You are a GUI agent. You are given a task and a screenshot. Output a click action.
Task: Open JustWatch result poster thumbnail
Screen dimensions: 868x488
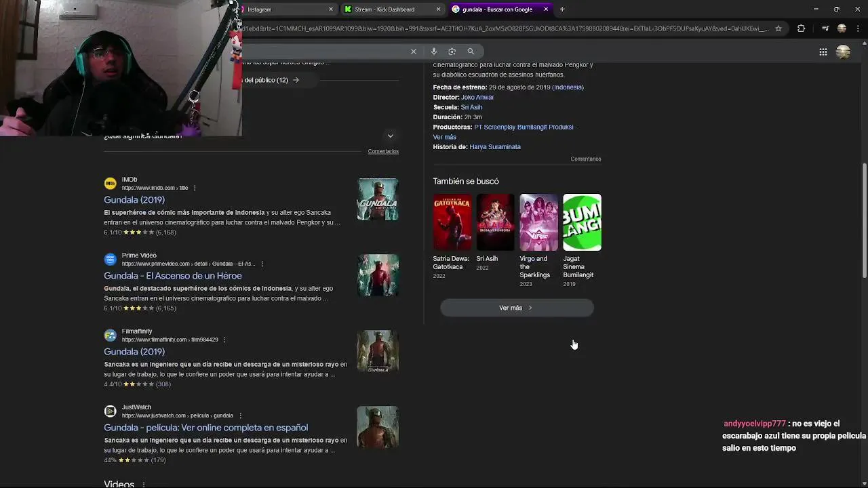[378, 427]
